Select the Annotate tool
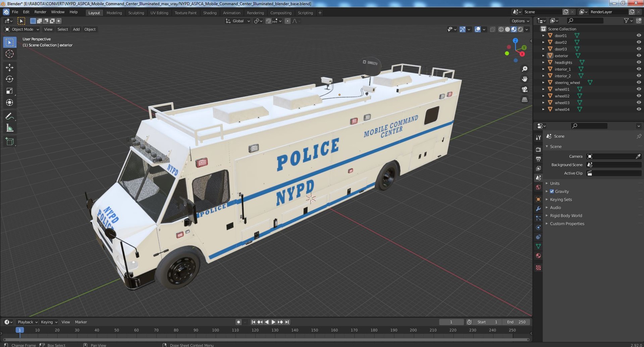The width and height of the screenshot is (644, 347). point(9,116)
